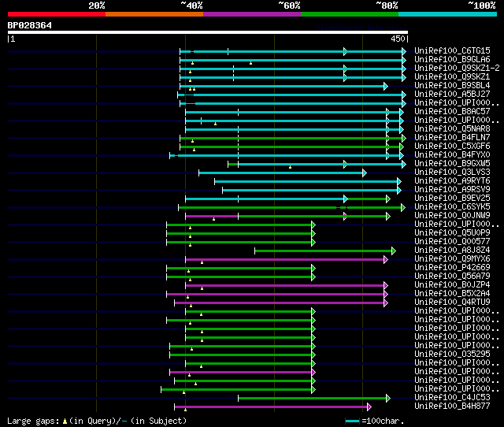Screen dimensions: 504x427
Task: Open the UniRef100_B4FYX0 label
Action: (x=452, y=155)
